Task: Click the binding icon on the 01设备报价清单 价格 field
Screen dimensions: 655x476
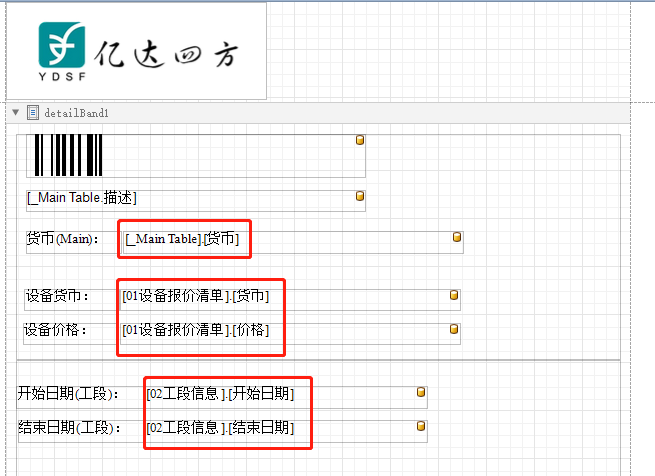Action: click(454, 328)
